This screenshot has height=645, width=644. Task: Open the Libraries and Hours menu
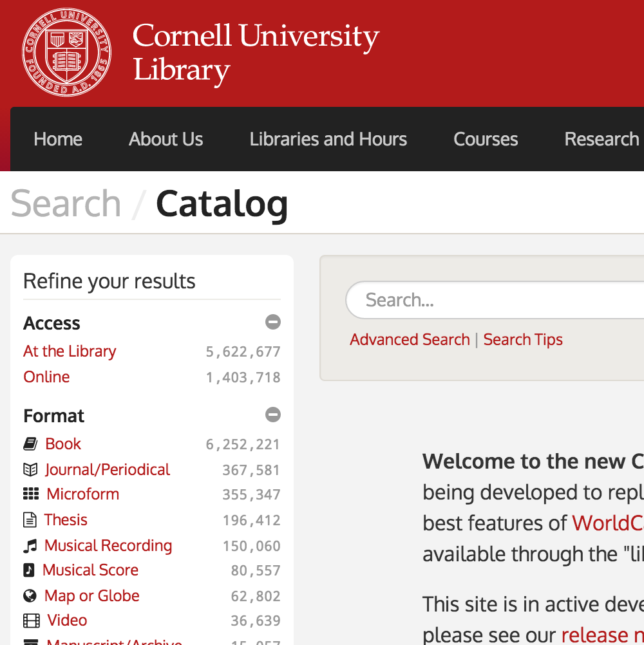328,139
